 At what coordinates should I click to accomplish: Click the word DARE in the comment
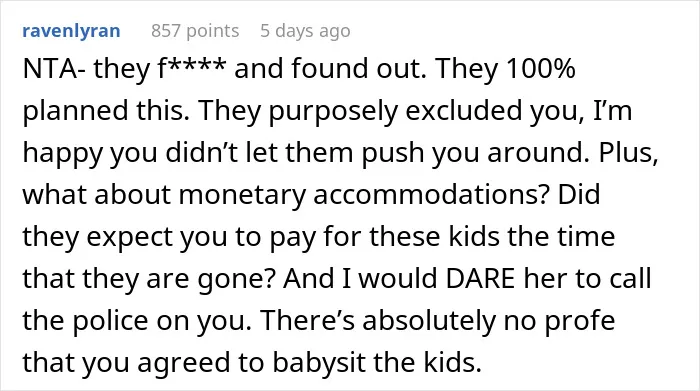pos(481,279)
